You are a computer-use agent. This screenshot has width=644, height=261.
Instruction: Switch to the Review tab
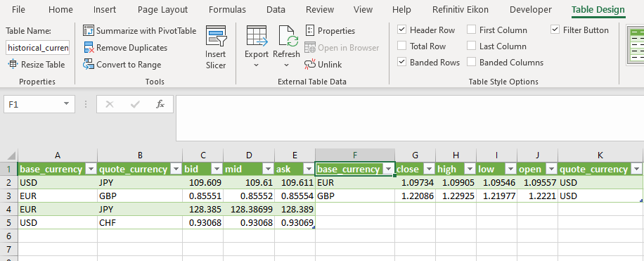(319, 9)
